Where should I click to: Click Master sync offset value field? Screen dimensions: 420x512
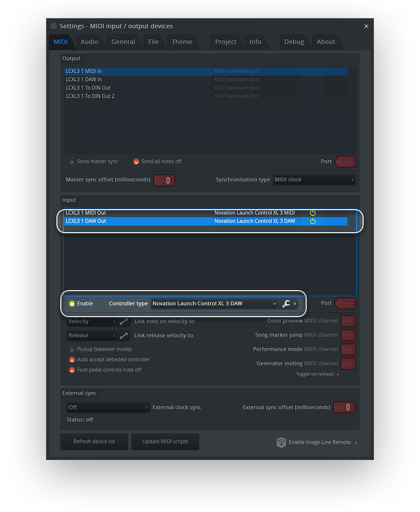click(x=164, y=180)
